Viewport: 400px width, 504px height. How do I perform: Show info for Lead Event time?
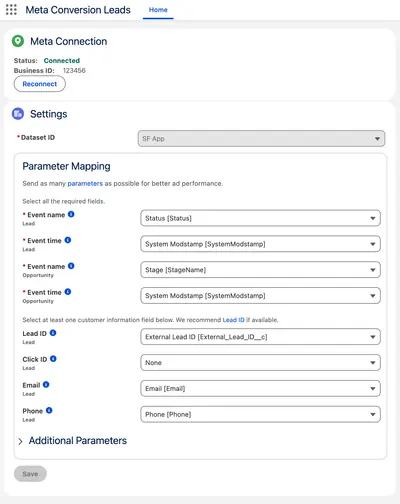68,240
